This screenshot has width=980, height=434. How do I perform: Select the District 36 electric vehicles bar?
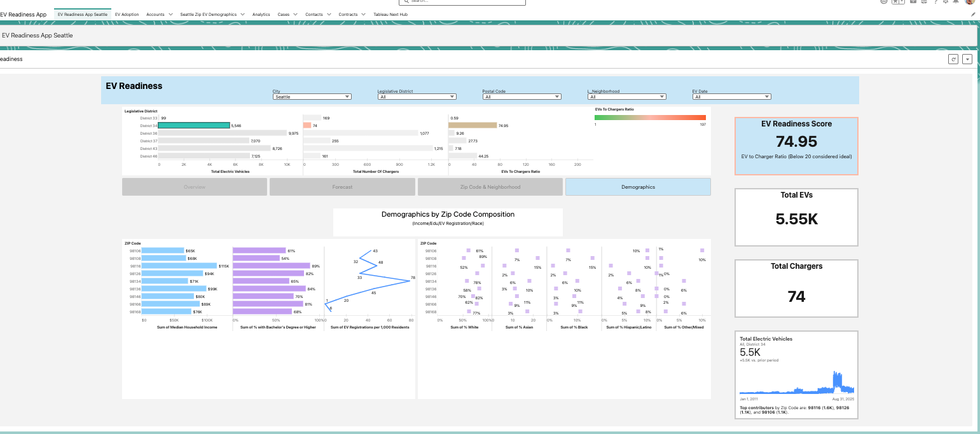tap(223, 133)
